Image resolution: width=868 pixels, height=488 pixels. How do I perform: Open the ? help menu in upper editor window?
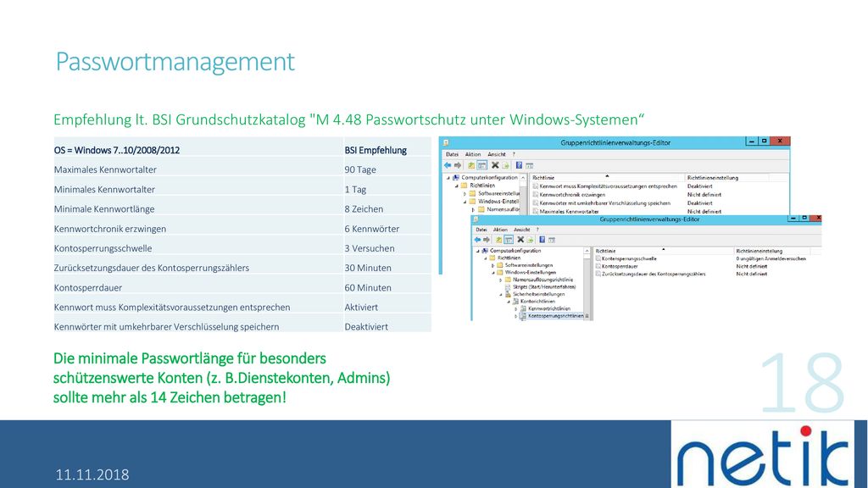(514, 154)
